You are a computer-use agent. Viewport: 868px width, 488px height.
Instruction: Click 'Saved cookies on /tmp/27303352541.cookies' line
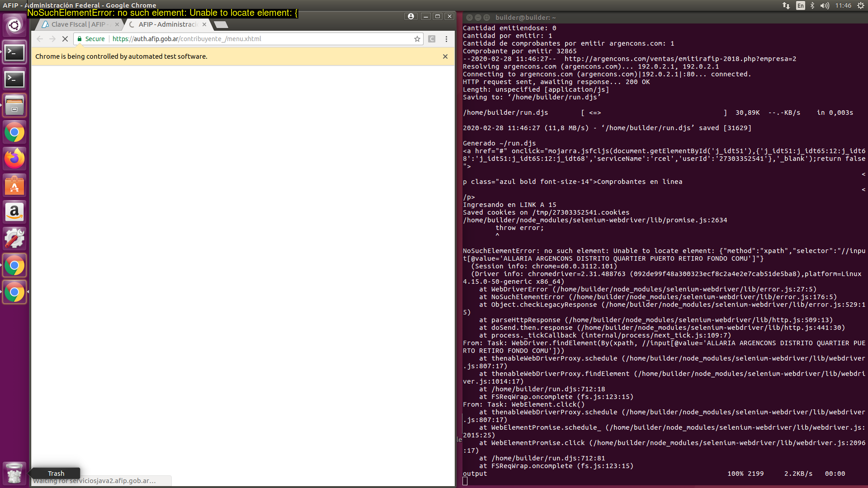(x=546, y=212)
